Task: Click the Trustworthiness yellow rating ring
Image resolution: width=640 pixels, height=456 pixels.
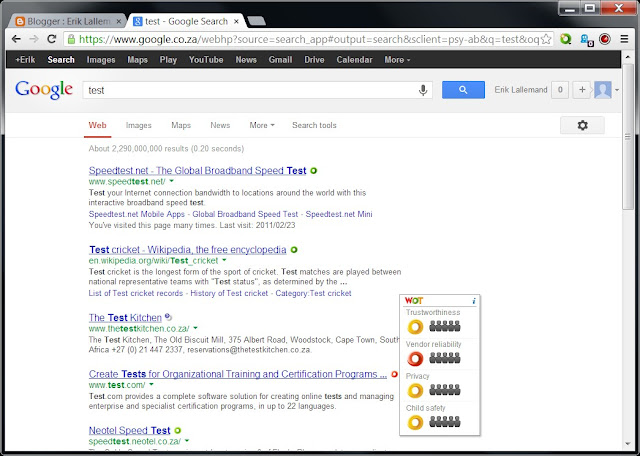Action: click(415, 327)
